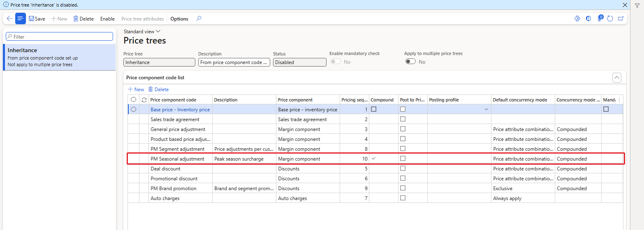644x230 pixels.
Task: Click the Compound checkmark for PM Seasonal adjustment
Action: (373, 159)
